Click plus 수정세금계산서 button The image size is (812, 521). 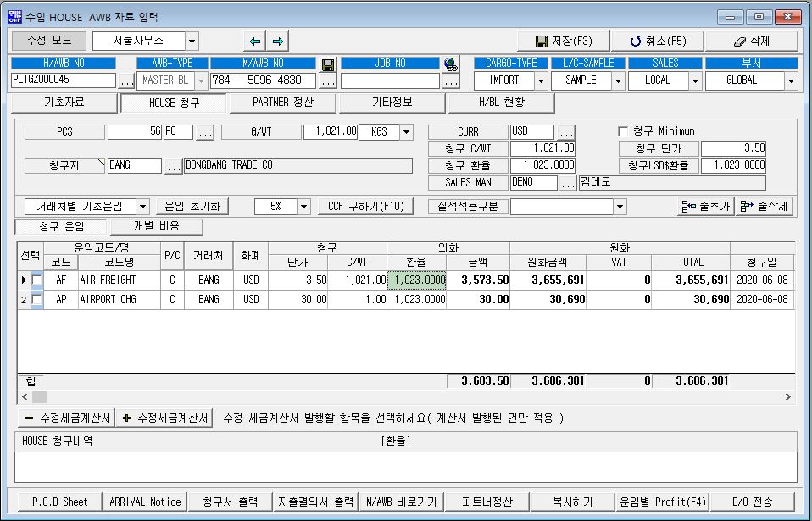coord(164,418)
